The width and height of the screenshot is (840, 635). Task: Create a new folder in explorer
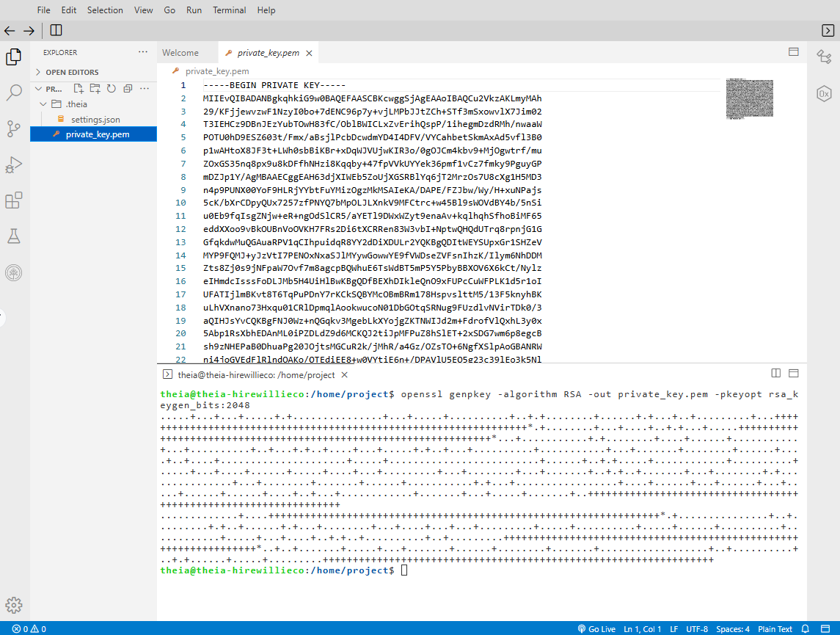95,88
